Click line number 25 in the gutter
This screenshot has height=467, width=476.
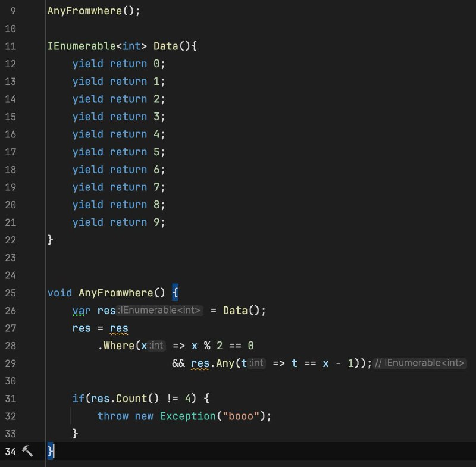(x=10, y=293)
